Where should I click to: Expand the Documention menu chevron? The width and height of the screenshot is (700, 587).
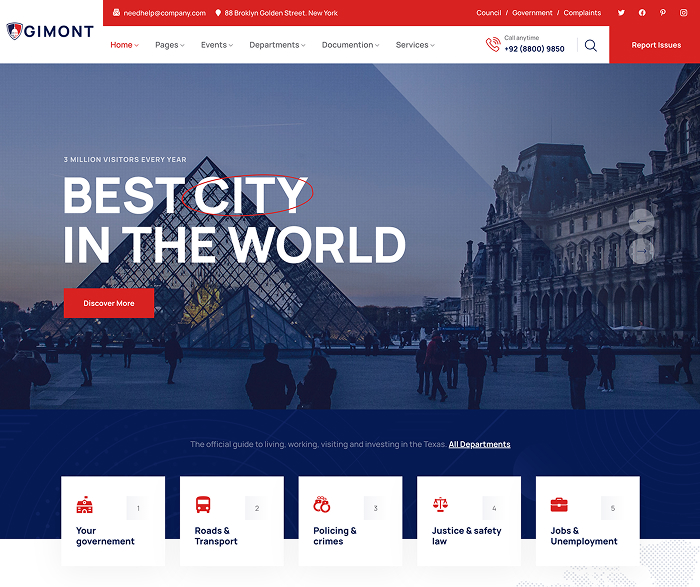377,46
